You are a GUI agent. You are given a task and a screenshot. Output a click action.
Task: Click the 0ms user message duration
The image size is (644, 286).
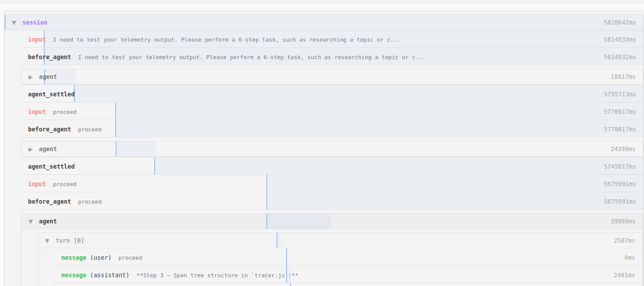coord(630,258)
